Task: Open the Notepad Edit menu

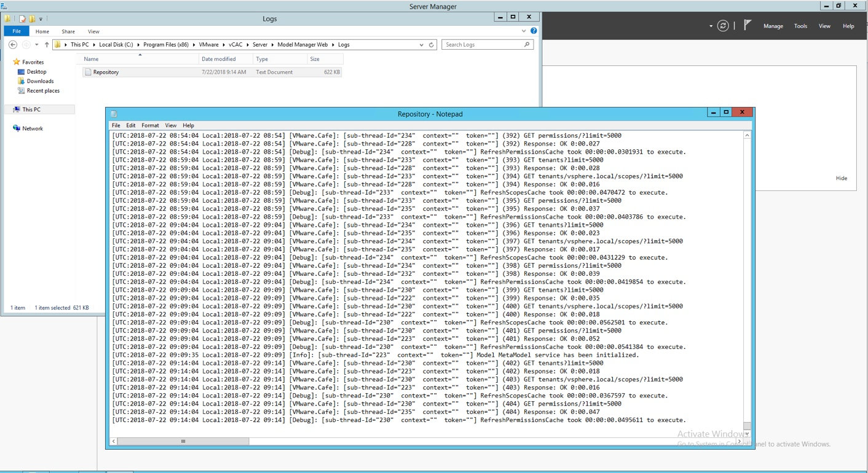Action: (131, 125)
